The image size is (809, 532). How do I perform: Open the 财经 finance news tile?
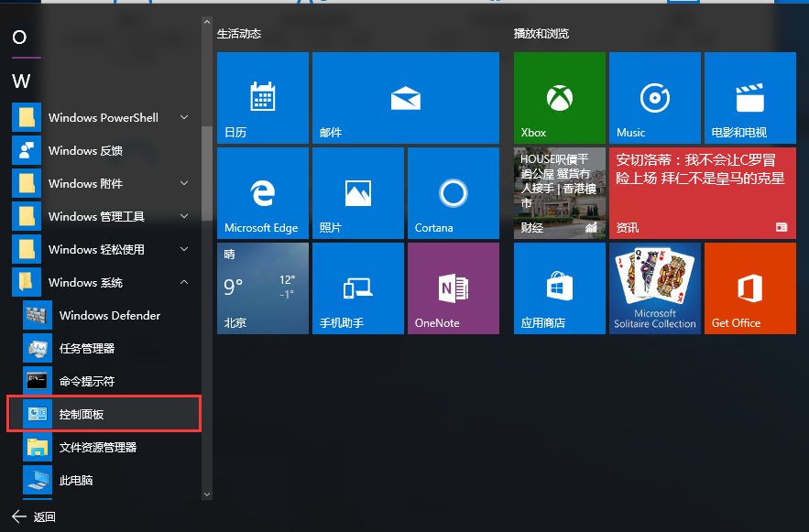coord(559,193)
